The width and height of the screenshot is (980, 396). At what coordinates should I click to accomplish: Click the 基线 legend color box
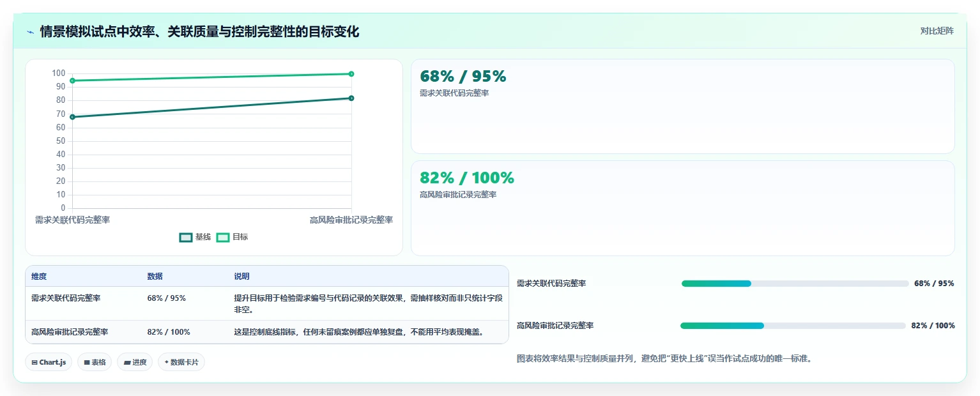(x=186, y=237)
